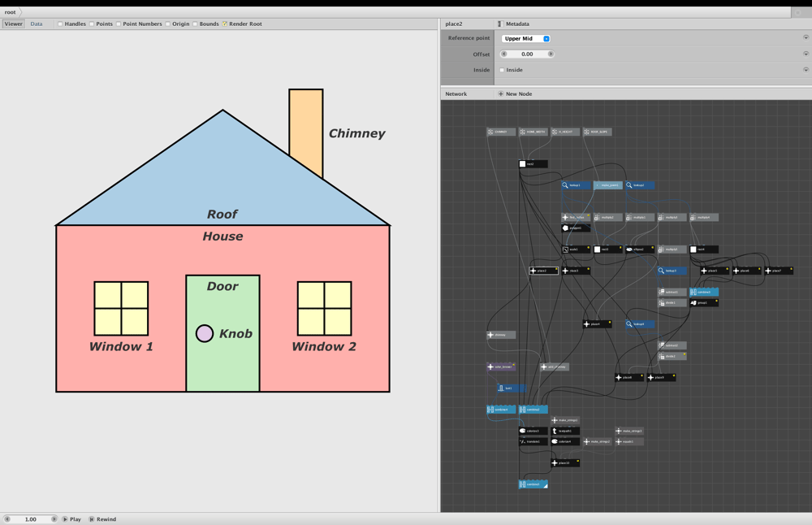Switch to the Viewer tab
The height and width of the screenshot is (525, 812).
pyautogui.click(x=14, y=24)
